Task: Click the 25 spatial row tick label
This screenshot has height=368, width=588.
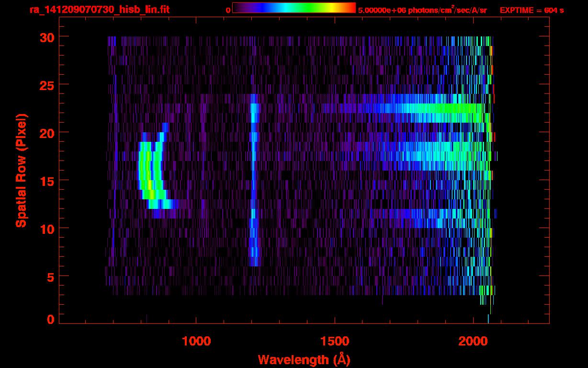Action: (x=47, y=85)
